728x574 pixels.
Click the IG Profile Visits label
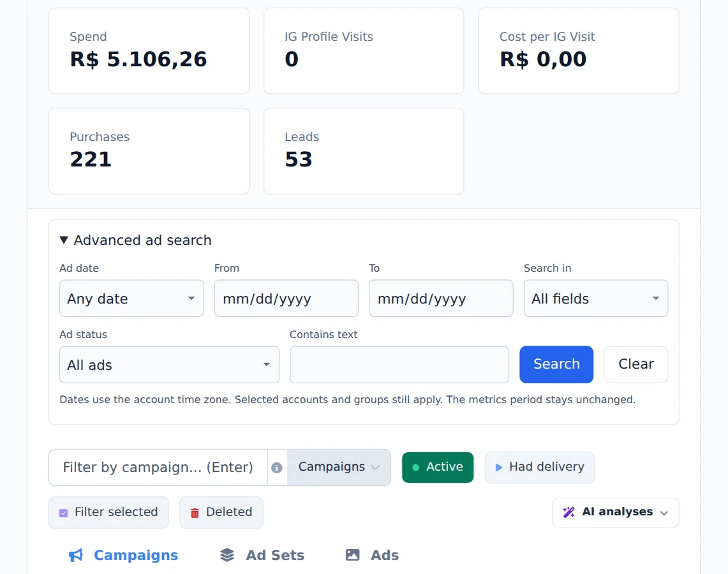pos(329,36)
